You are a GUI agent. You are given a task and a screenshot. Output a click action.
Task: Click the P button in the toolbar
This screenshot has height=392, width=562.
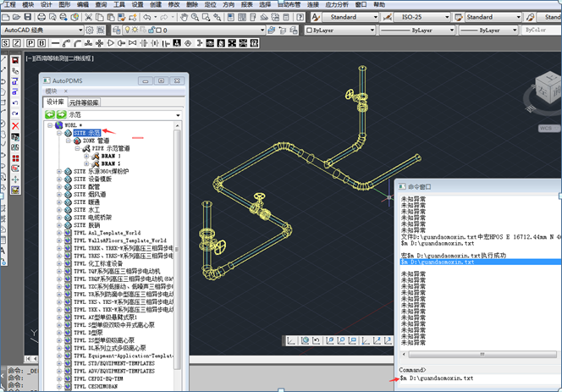[30, 42]
